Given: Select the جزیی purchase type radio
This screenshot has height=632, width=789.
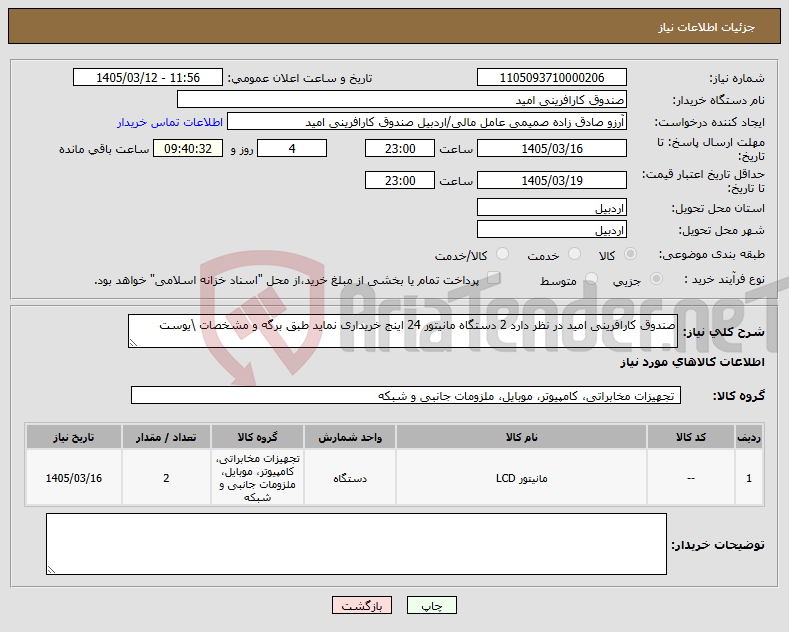Looking at the screenshot, I should tap(656, 279).
